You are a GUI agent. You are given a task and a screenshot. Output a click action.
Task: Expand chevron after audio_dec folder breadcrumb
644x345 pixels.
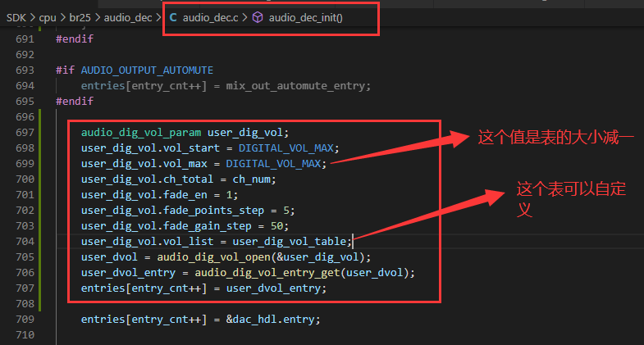pyautogui.click(x=158, y=18)
